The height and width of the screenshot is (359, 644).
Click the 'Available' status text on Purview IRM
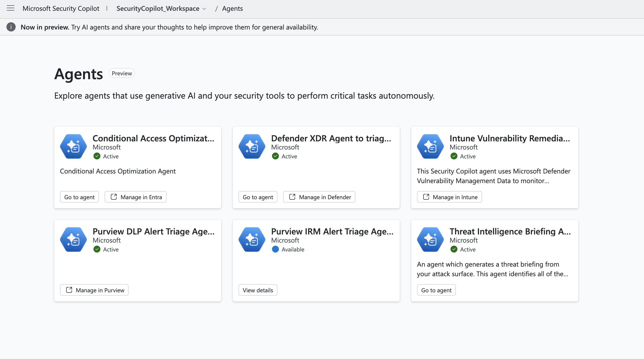[x=293, y=249]
